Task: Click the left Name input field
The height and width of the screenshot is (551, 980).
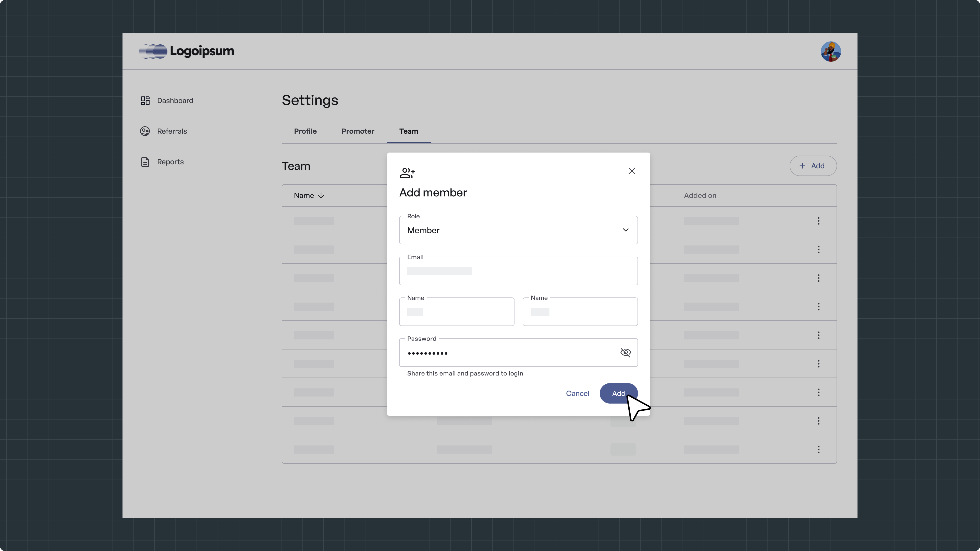Action: [457, 312]
